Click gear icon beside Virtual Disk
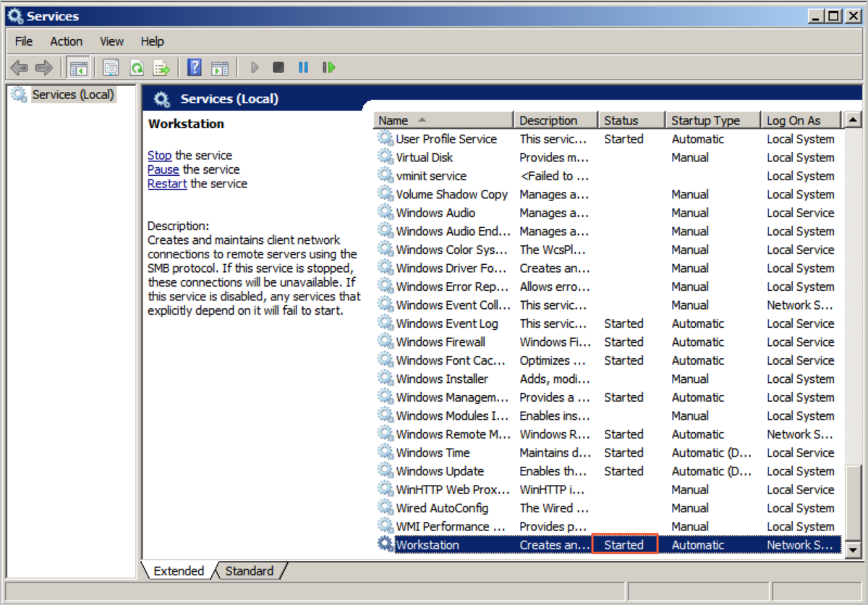 click(x=386, y=157)
